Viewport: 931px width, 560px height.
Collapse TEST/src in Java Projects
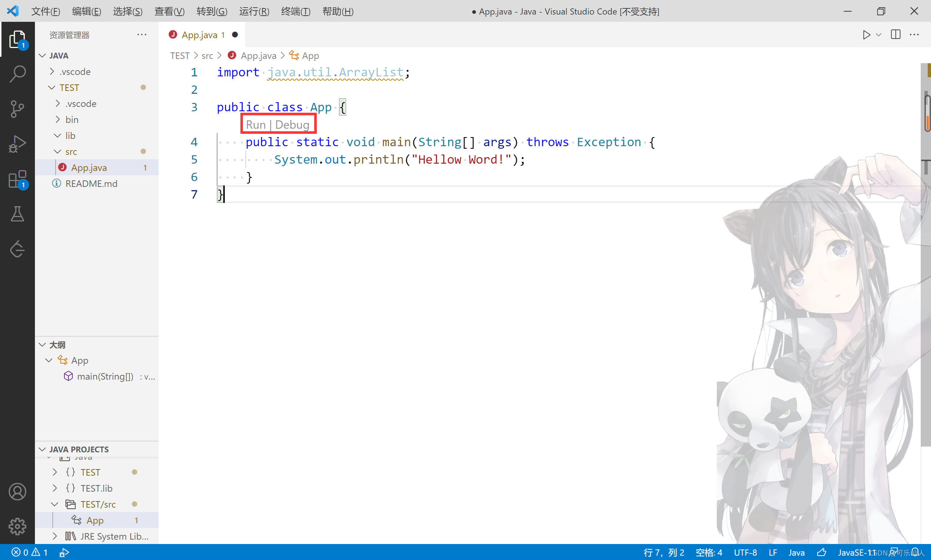(55, 504)
